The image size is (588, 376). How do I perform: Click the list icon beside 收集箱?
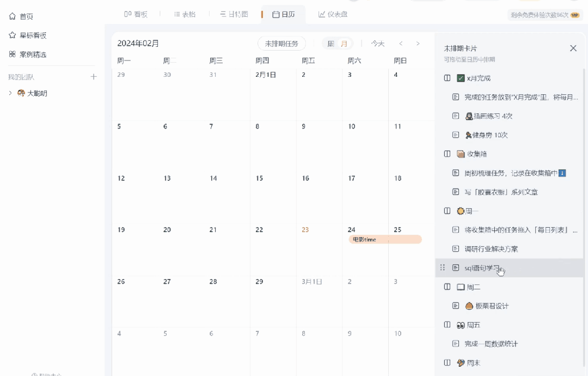point(447,154)
